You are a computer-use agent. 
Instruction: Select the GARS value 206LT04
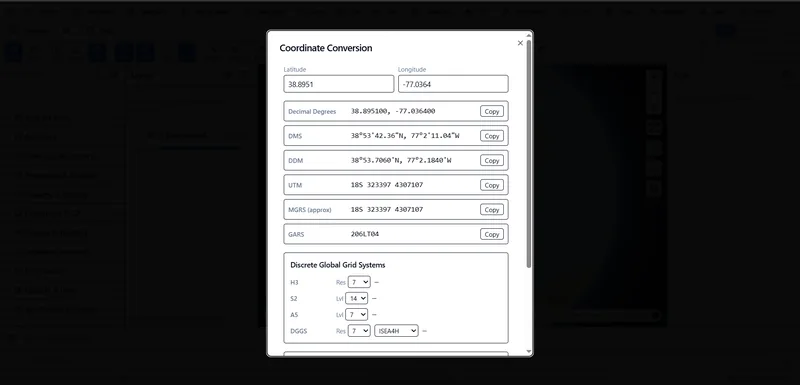coord(365,234)
